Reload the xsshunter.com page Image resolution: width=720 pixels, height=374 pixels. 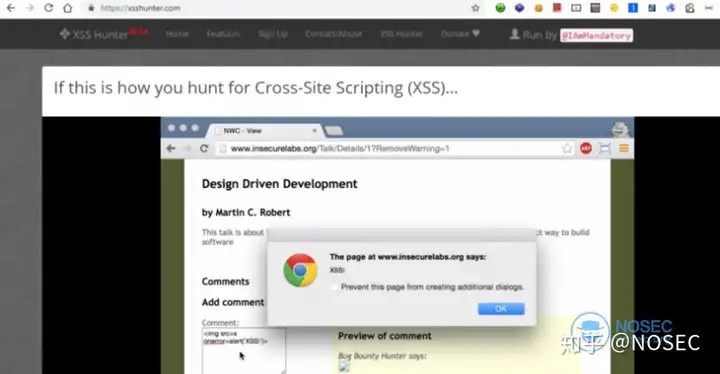(x=48, y=8)
